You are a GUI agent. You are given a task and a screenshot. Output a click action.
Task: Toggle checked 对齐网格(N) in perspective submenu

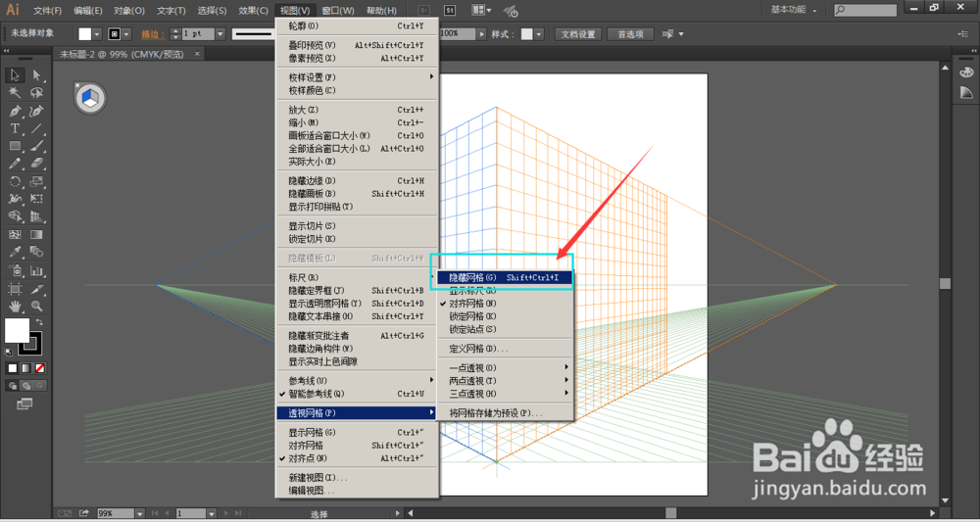coord(505,304)
